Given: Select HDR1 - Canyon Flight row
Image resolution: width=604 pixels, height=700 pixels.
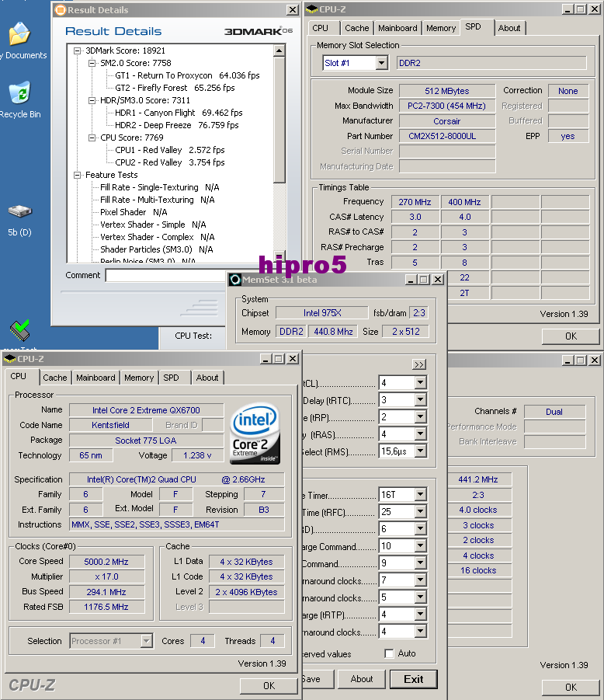Looking at the screenshot, I should point(179,113).
